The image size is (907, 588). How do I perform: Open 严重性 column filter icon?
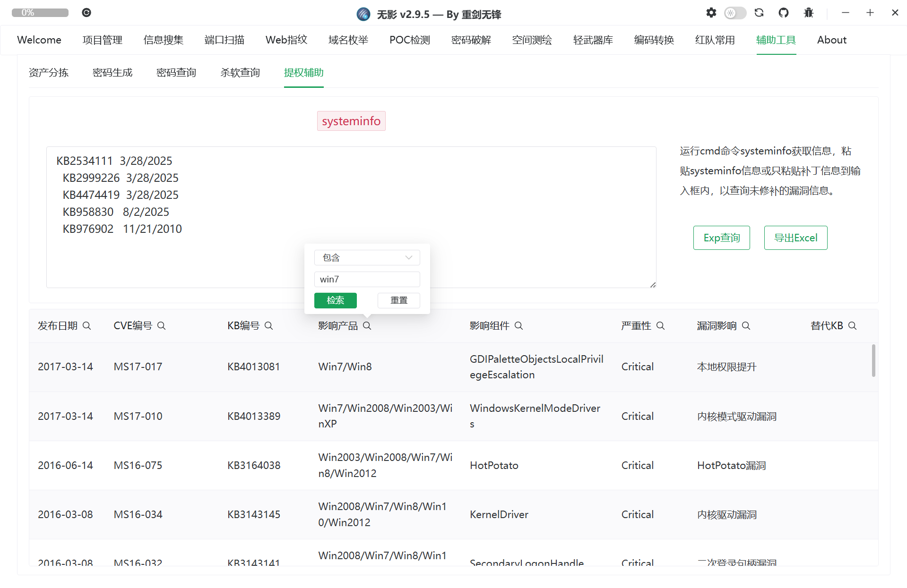[x=661, y=326]
